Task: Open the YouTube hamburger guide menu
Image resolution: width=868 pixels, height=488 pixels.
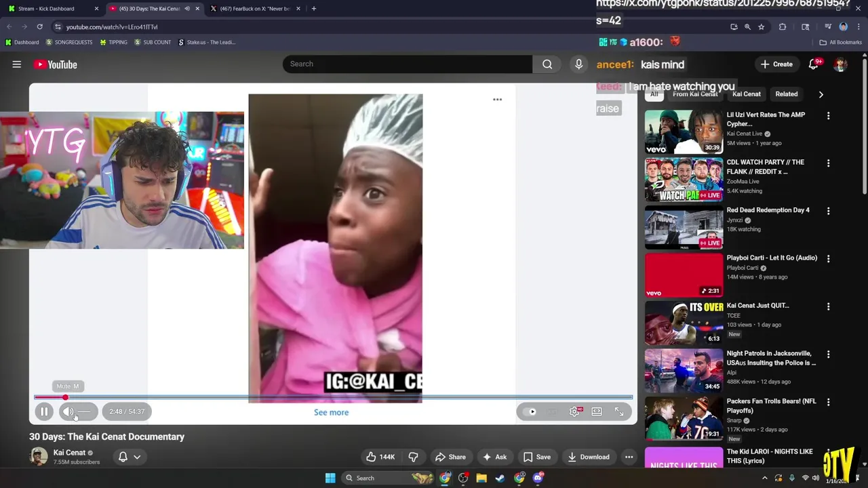Action: [17, 64]
